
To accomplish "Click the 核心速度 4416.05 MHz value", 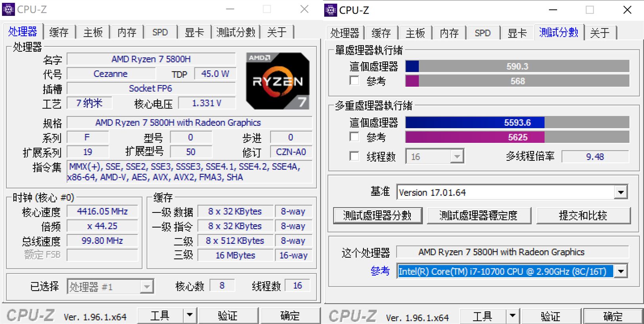I will [102, 212].
